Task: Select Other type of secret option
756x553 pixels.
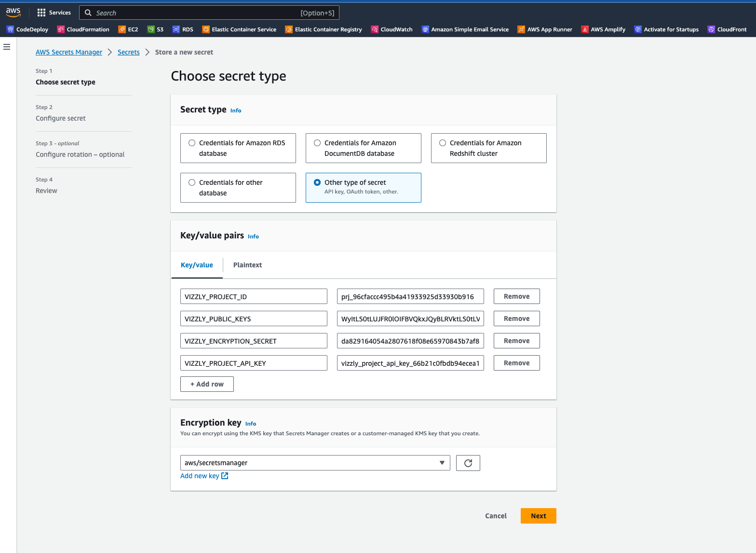Action: coord(364,188)
